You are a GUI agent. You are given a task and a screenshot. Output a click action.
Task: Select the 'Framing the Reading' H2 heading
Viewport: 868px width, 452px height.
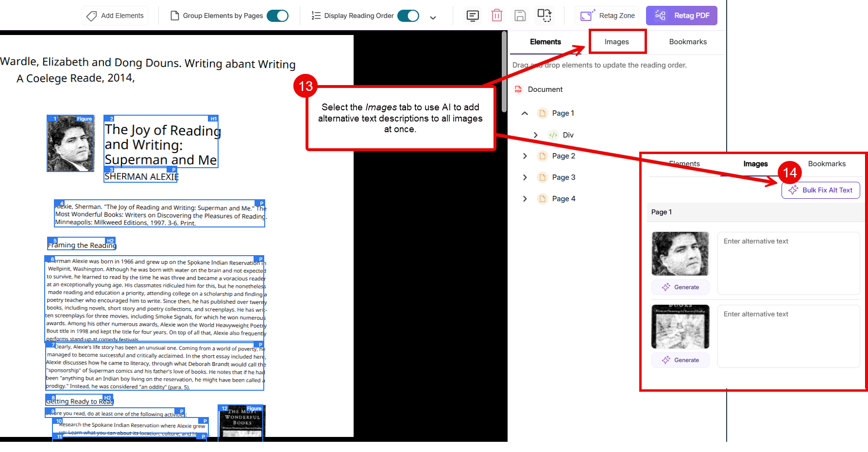82,244
